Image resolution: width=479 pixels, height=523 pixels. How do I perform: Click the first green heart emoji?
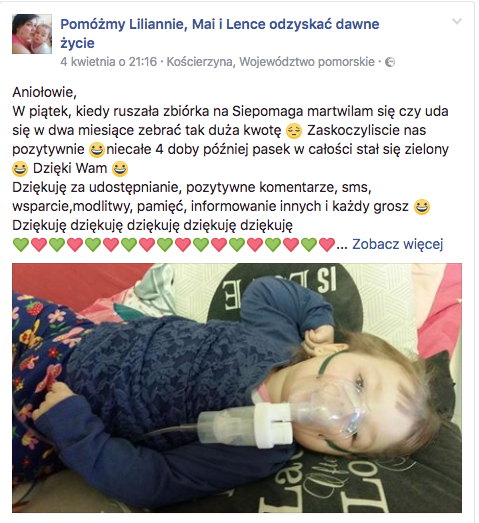21,245
